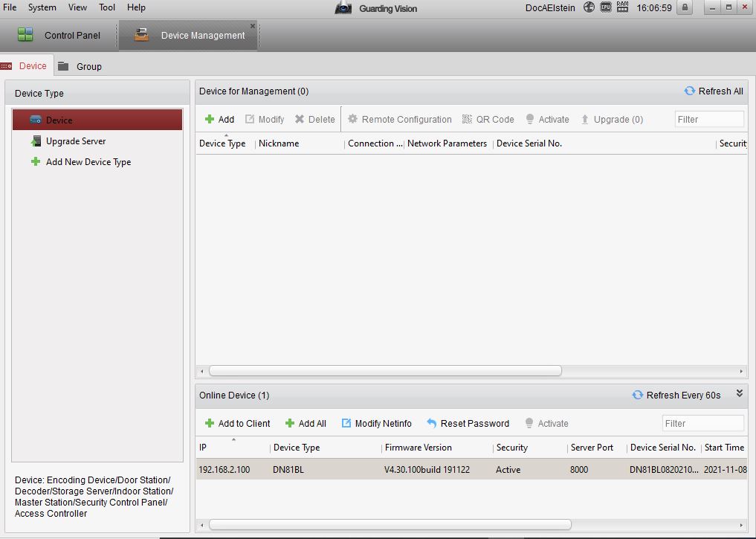The image size is (756, 539).
Task: Collapse the Online Device panel chevron
Action: click(x=739, y=393)
